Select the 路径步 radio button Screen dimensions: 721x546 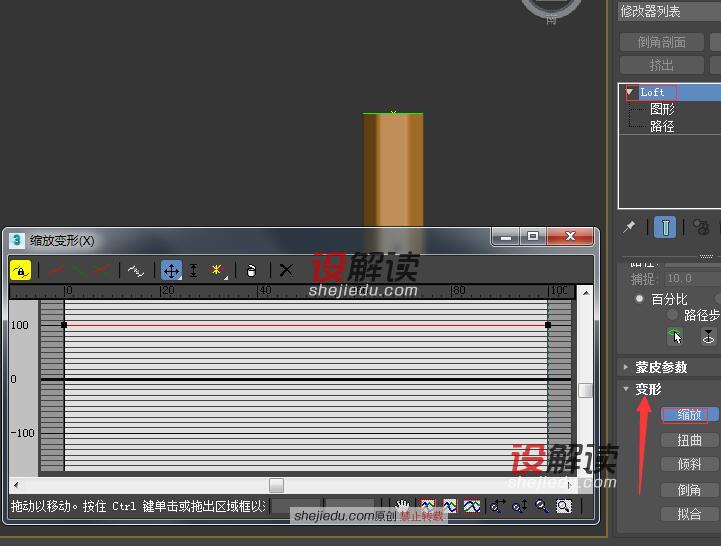pos(672,315)
